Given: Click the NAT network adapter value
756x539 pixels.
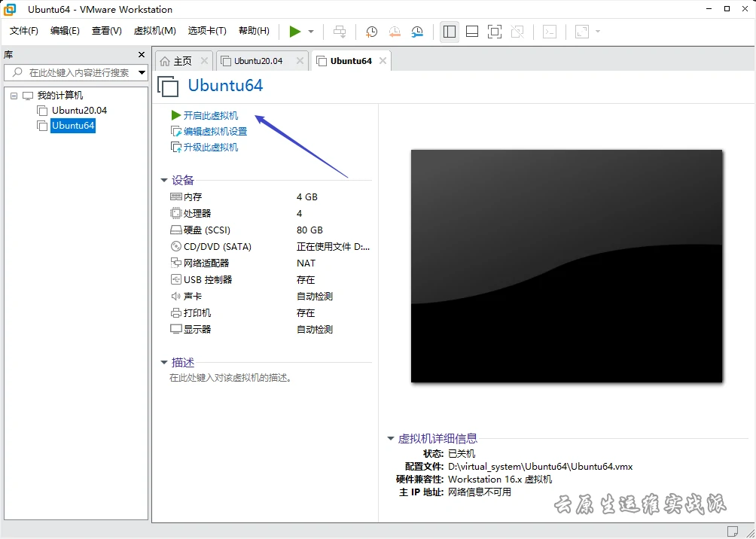Looking at the screenshot, I should 306,263.
